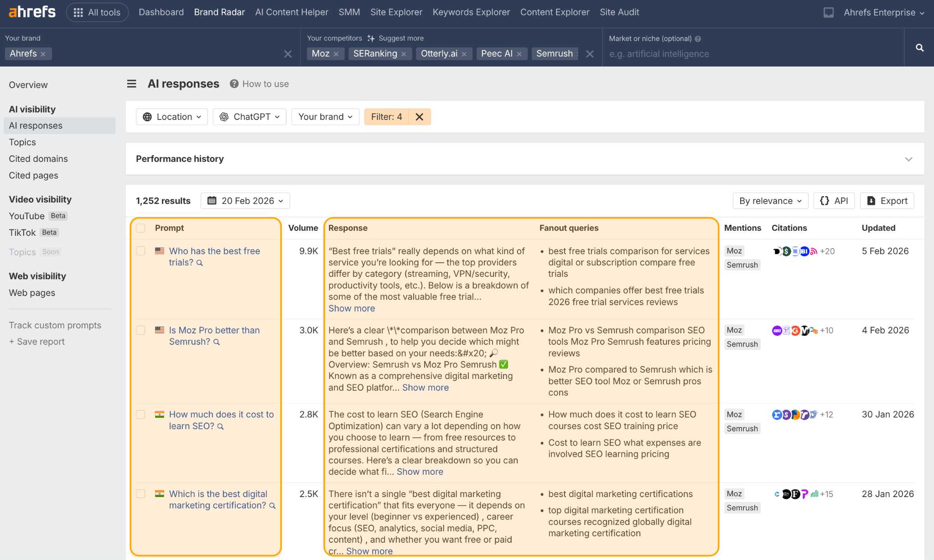This screenshot has width=934, height=560.
Task: Expand the Location dropdown
Action: pos(171,117)
